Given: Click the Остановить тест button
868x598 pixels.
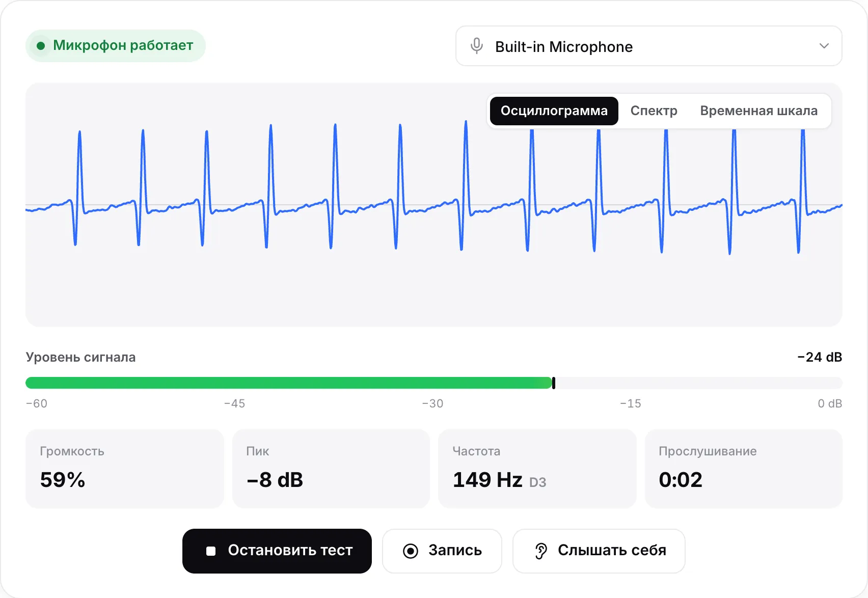Looking at the screenshot, I should pos(277,551).
